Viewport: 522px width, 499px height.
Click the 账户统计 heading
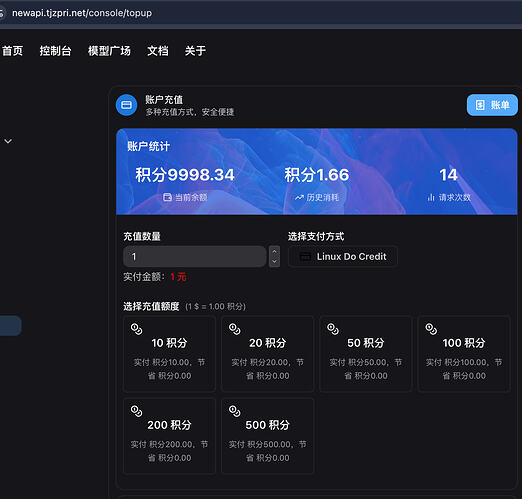click(149, 146)
